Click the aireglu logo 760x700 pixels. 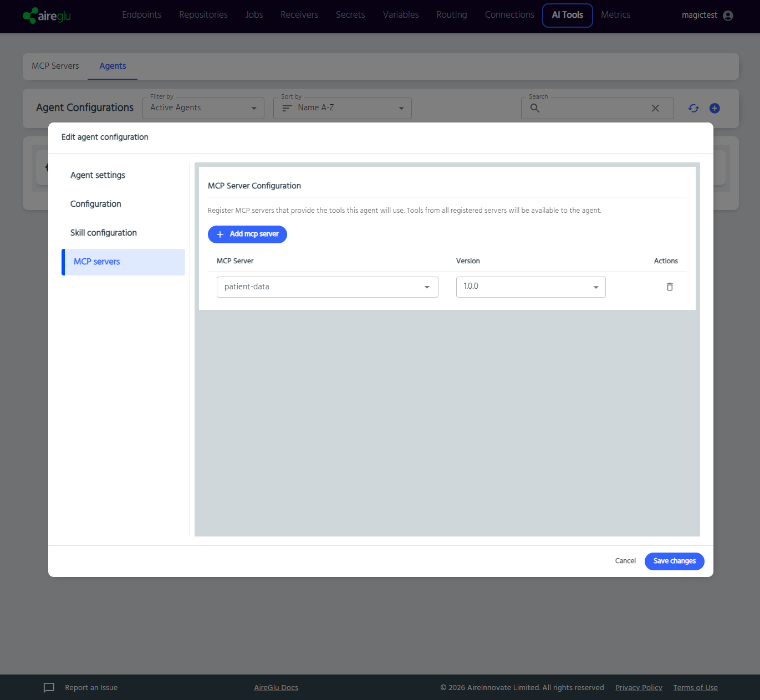[47, 16]
